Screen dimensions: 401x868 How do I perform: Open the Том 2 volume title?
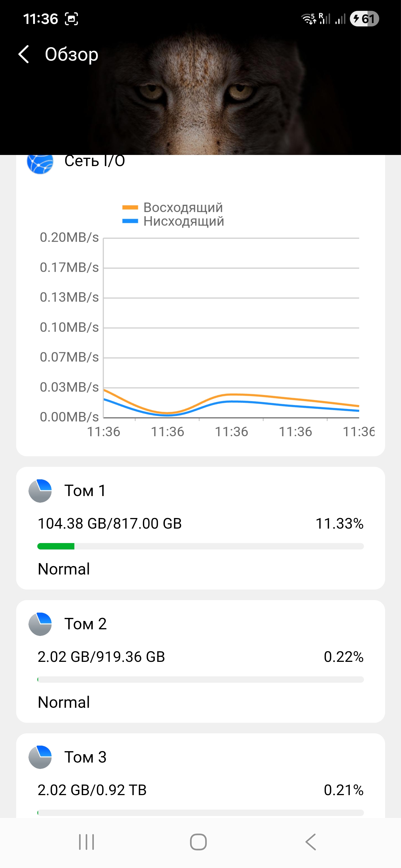click(x=86, y=624)
